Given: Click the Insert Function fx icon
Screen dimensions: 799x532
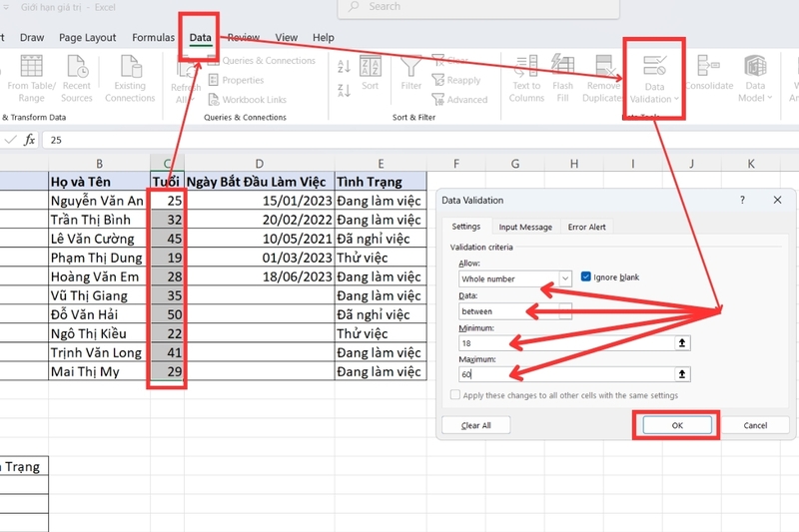Looking at the screenshot, I should [30, 140].
